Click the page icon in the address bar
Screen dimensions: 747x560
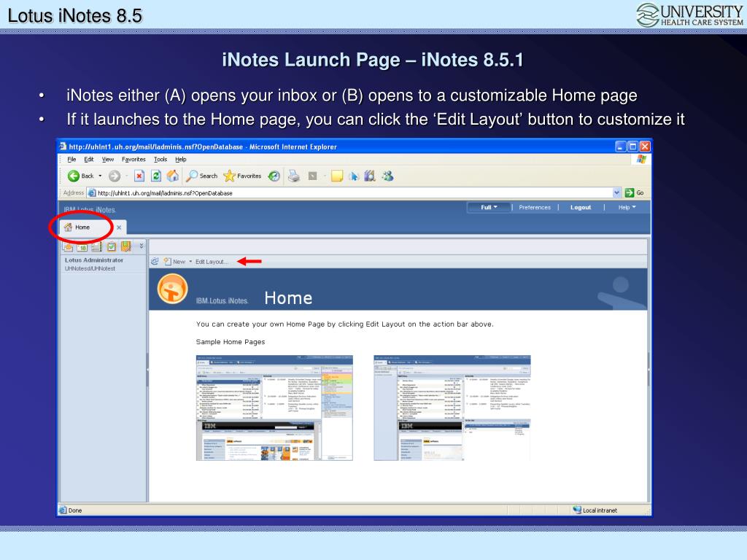pyautogui.click(x=92, y=192)
